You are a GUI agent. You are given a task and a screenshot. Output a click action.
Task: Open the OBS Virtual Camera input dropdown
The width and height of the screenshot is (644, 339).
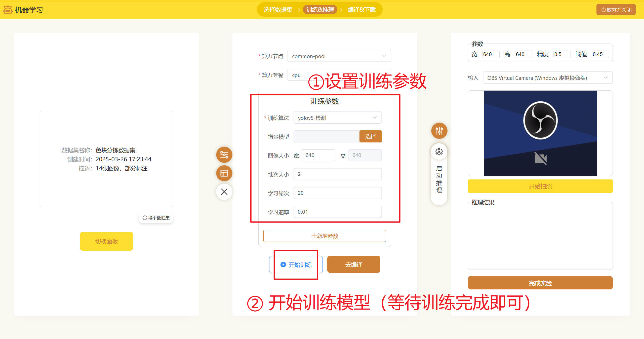point(547,78)
